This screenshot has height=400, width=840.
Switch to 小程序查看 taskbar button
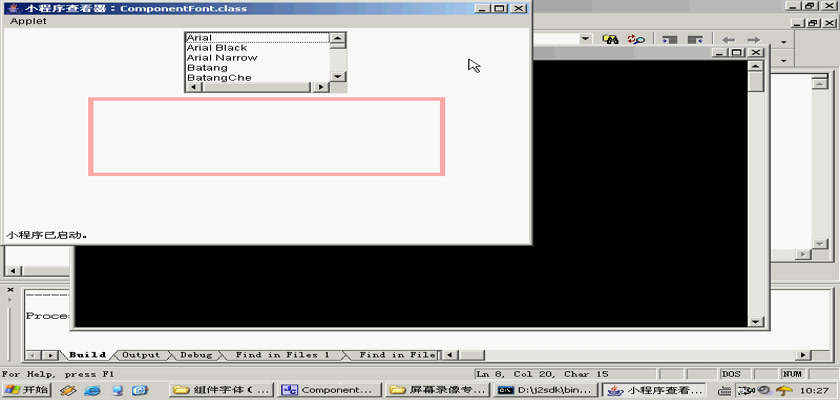point(654,390)
